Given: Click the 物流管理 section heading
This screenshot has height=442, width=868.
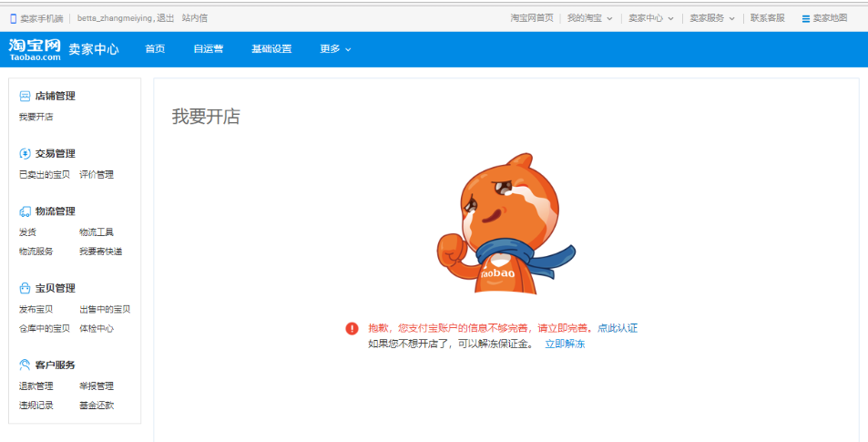Looking at the screenshot, I should tap(56, 211).
